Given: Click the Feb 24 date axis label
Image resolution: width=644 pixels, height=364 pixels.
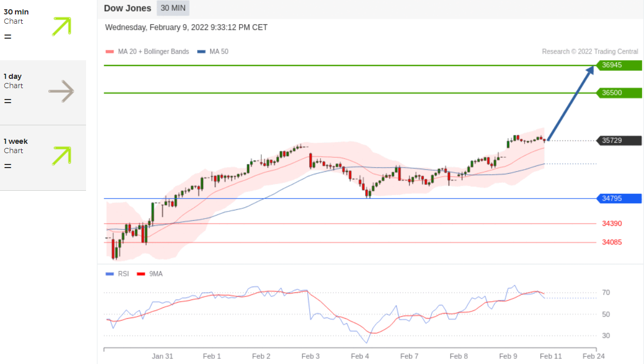Looking at the screenshot, I should tap(594, 356).
